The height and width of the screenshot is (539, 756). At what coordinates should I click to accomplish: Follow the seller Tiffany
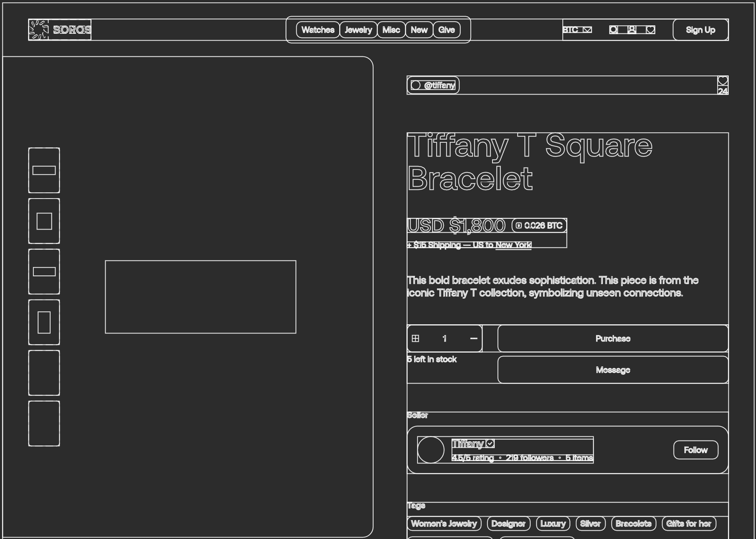[695, 450]
